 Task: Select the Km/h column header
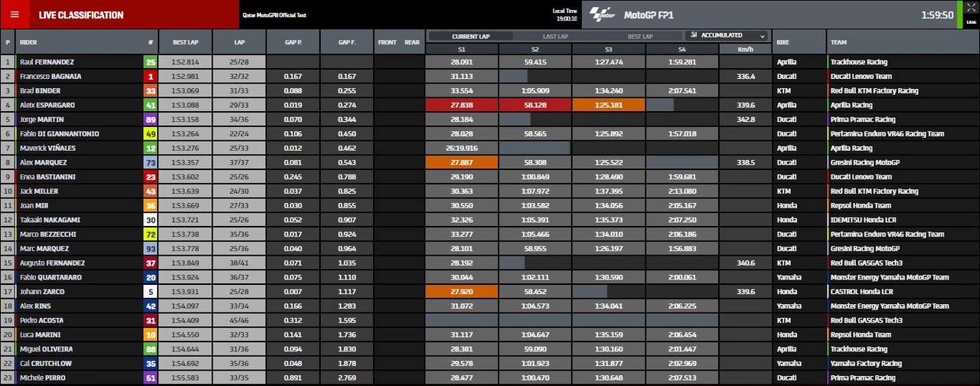tap(745, 49)
